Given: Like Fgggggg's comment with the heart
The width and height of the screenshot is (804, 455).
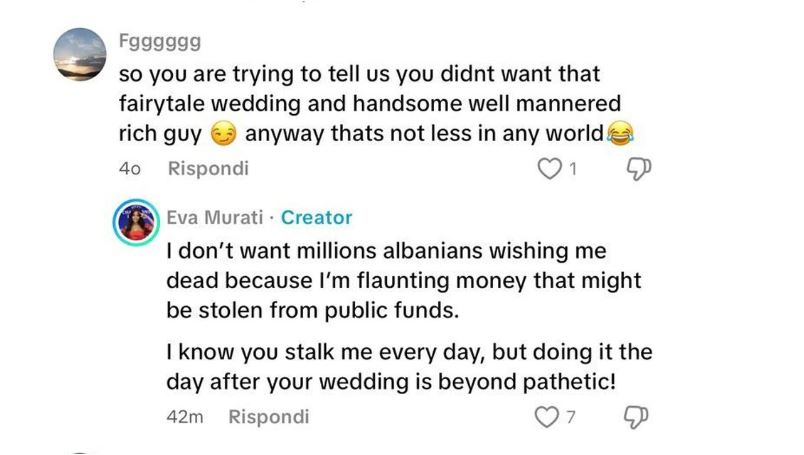Looking at the screenshot, I should (550, 170).
